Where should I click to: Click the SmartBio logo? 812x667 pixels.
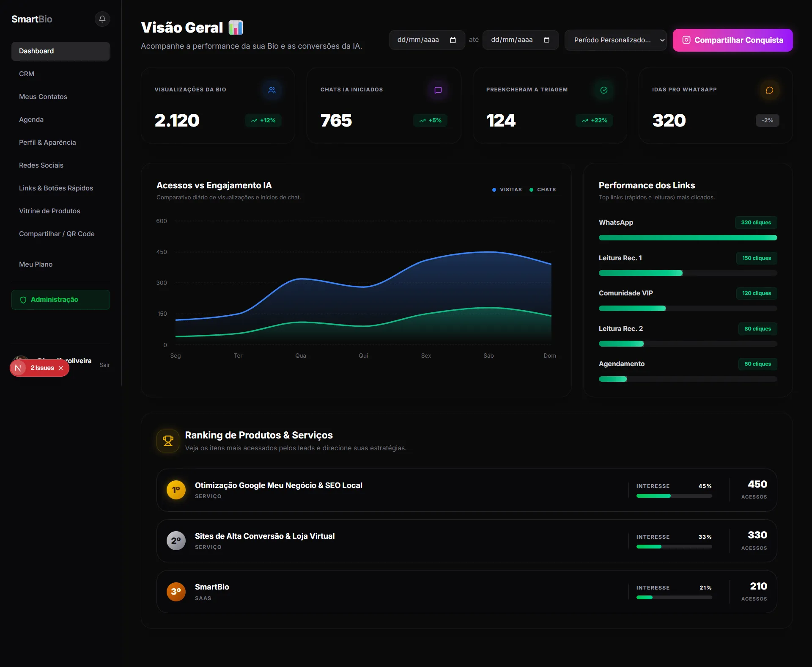[32, 19]
